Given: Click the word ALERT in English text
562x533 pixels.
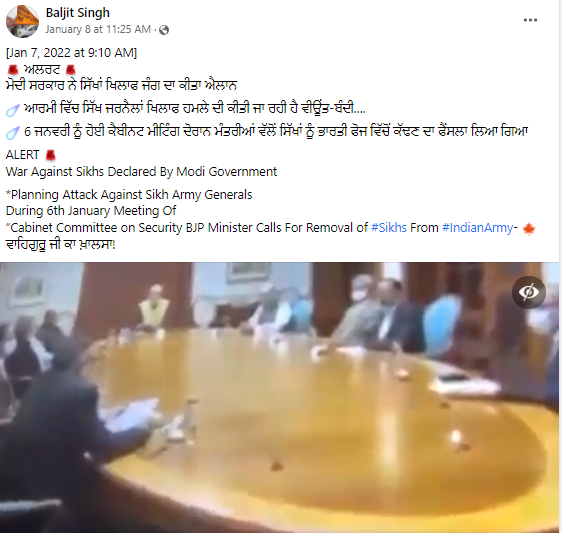Looking at the screenshot, I should click(x=22, y=155).
